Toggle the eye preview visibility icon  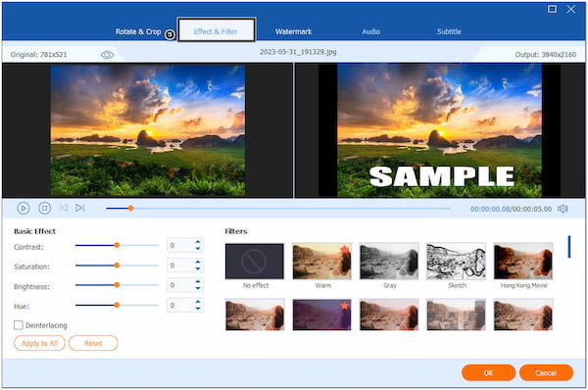[x=107, y=55]
